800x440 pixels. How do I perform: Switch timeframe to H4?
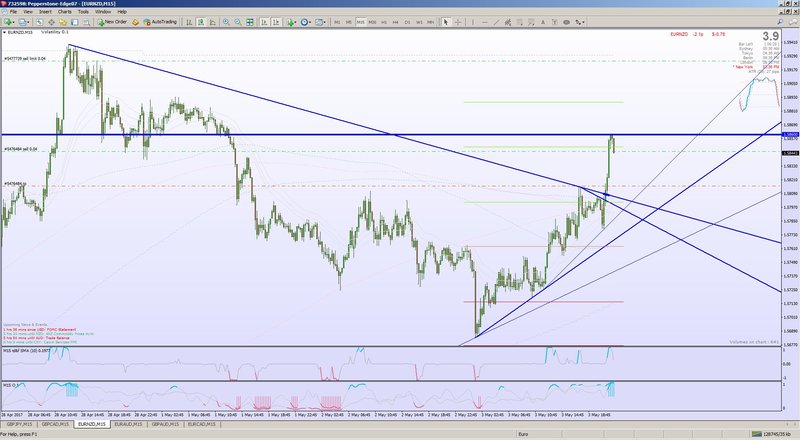click(396, 22)
